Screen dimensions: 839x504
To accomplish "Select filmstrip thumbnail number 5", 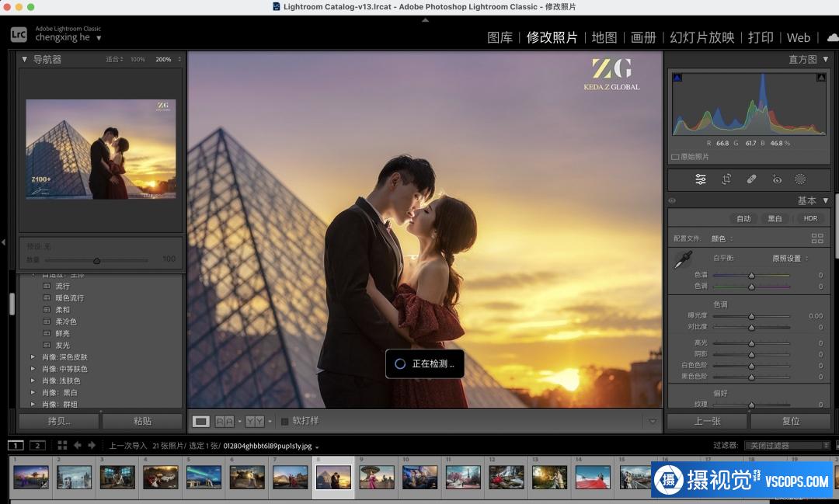I will point(204,478).
